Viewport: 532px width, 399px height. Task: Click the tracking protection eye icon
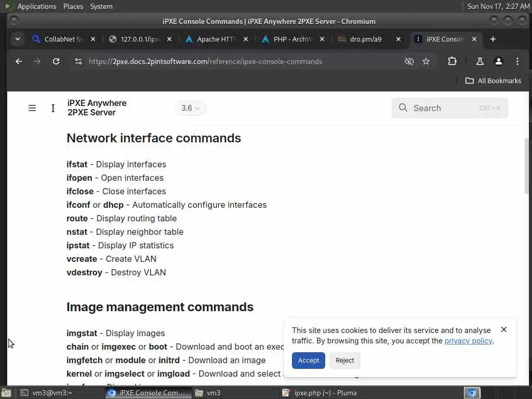[x=409, y=61]
